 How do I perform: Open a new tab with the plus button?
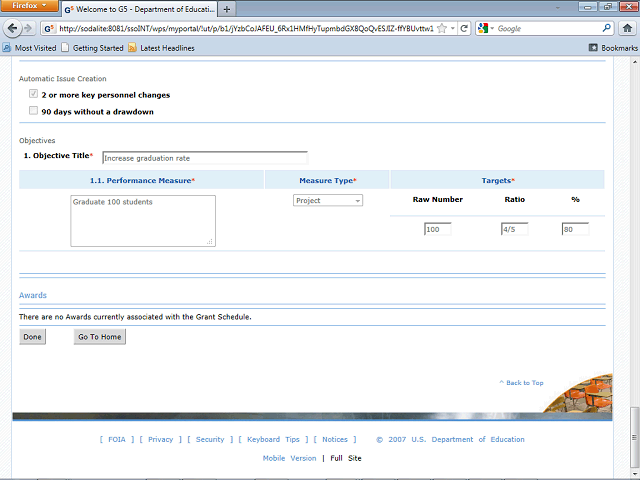pyautogui.click(x=227, y=9)
